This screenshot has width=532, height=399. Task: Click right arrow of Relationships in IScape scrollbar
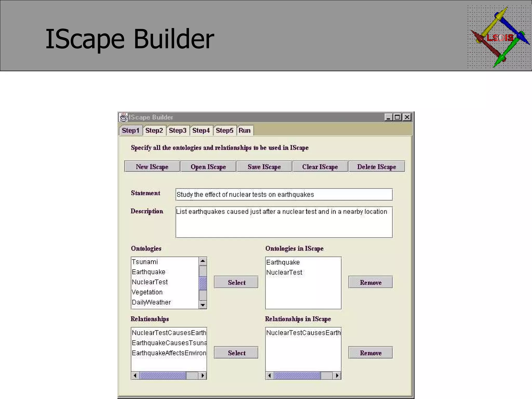click(337, 376)
